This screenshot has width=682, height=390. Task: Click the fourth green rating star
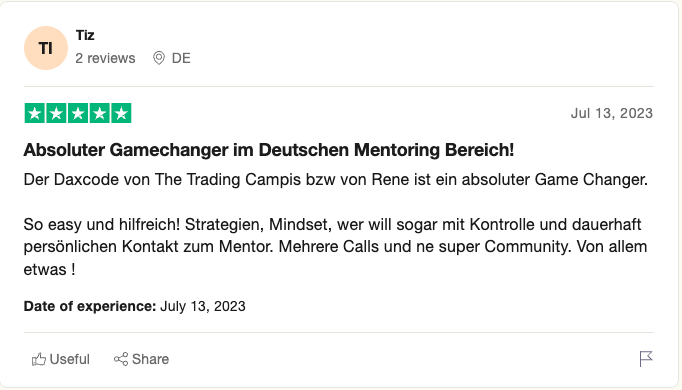100,113
